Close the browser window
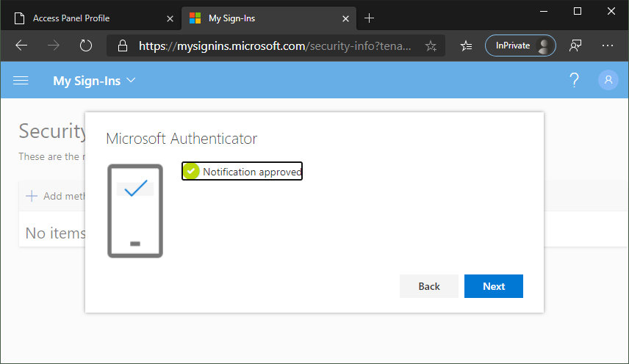 pos(611,11)
